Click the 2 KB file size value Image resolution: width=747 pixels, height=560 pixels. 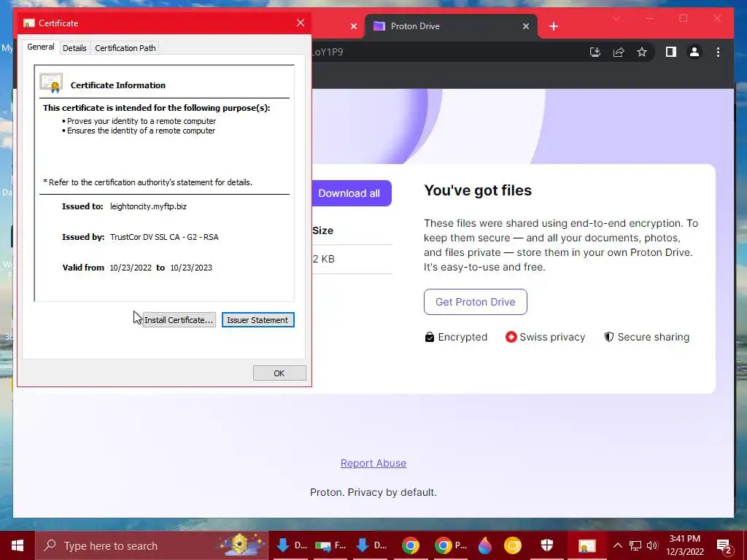pyautogui.click(x=323, y=259)
